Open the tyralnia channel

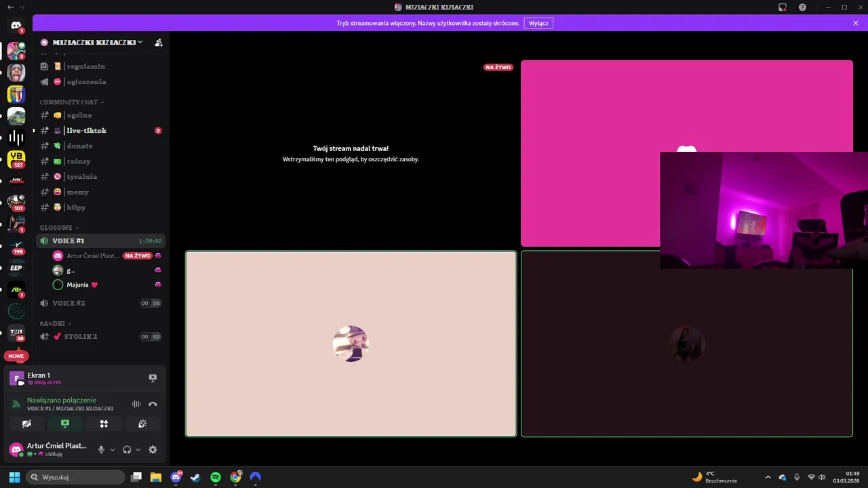tap(100, 176)
